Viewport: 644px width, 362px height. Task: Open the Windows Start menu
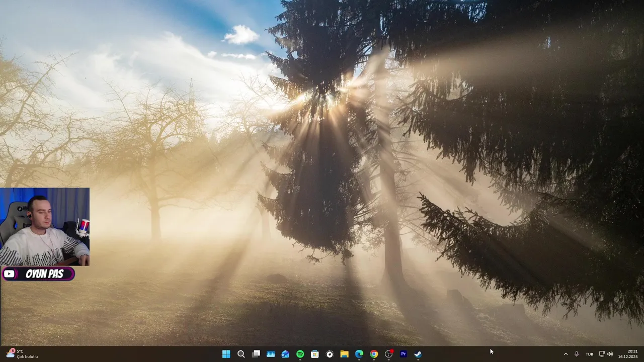226,354
